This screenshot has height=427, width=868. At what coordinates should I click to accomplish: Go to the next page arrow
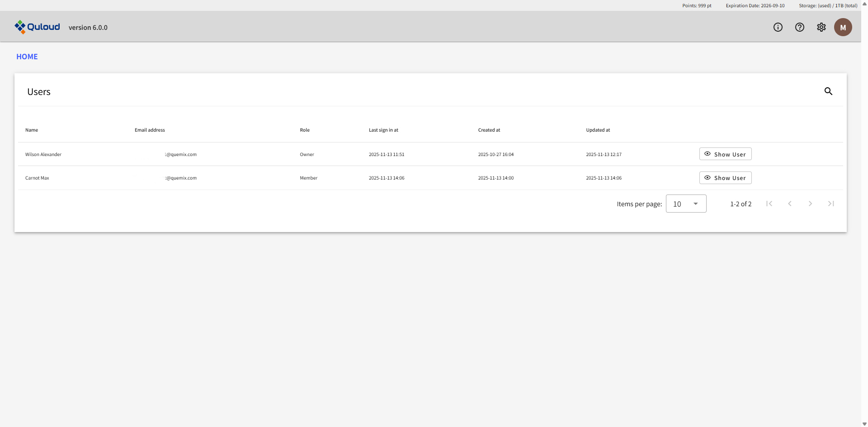pyautogui.click(x=810, y=204)
